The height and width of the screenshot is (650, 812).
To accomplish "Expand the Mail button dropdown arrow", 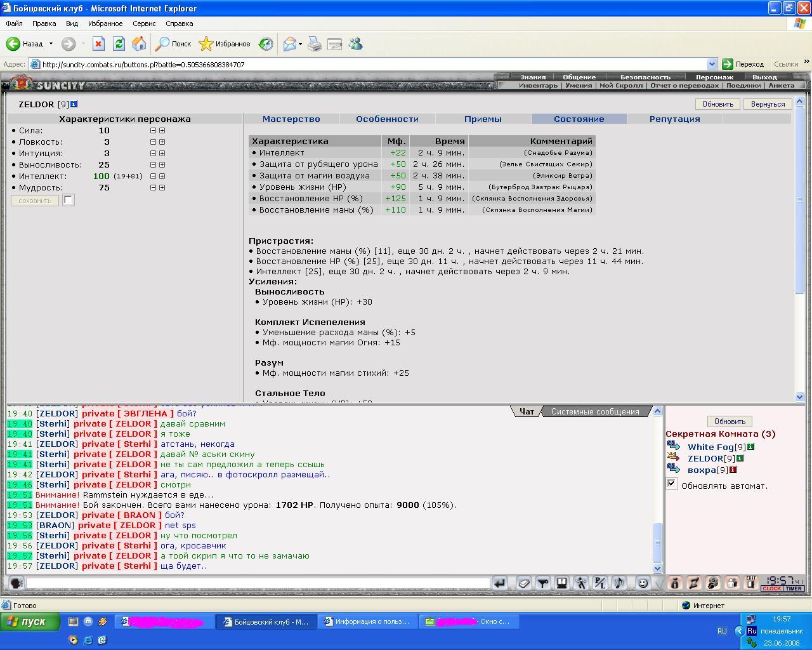I will click(x=300, y=44).
